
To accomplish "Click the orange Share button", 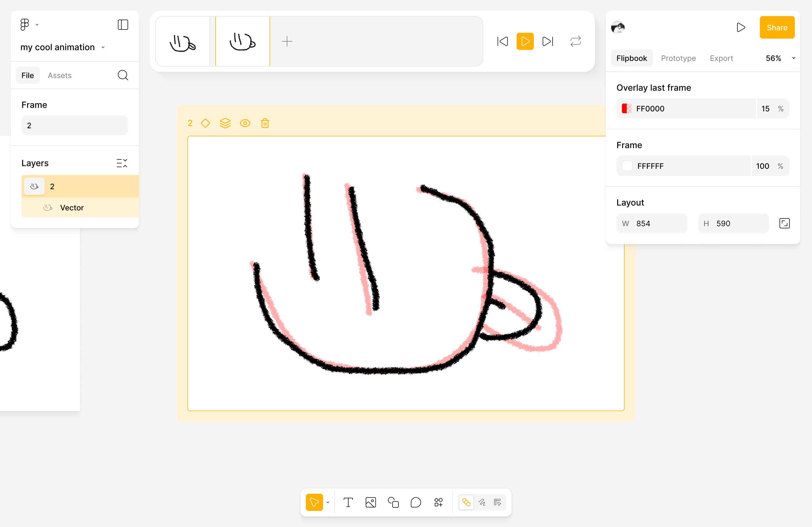I will coord(777,28).
